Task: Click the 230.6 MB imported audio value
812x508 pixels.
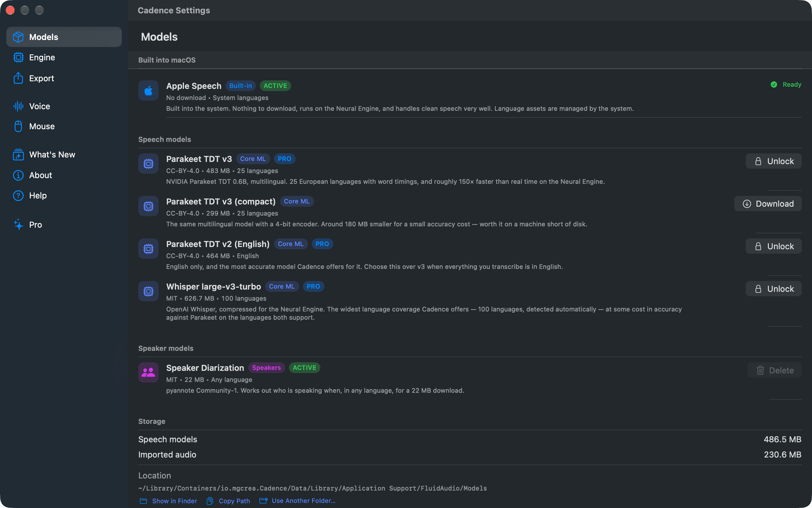Action: coord(783,455)
